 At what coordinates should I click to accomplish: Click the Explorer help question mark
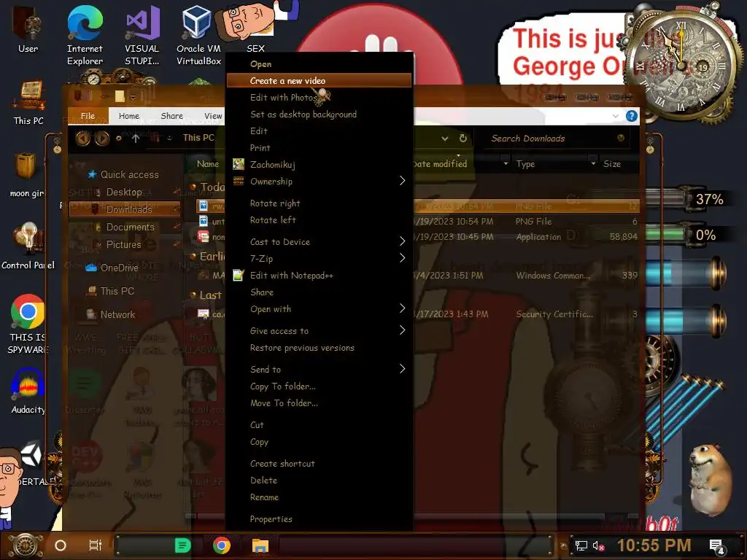631,116
